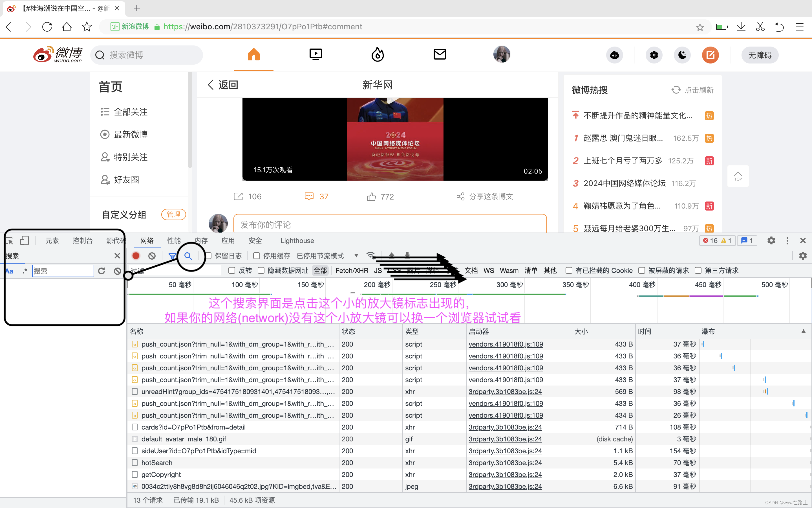Image resolution: width=812 pixels, height=508 pixels.
Task: Stop recording network log red button
Action: click(136, 256)
